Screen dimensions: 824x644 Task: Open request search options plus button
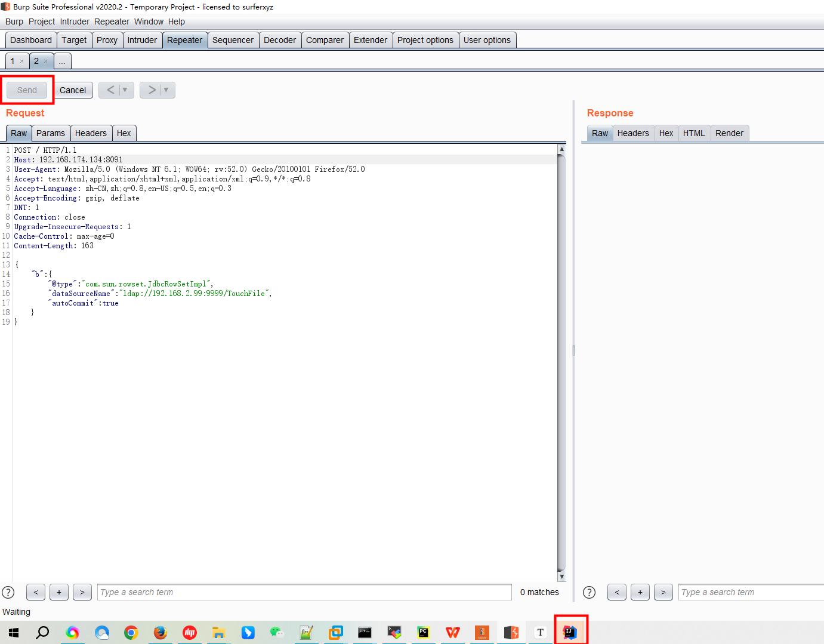click(x=59, y=592)
